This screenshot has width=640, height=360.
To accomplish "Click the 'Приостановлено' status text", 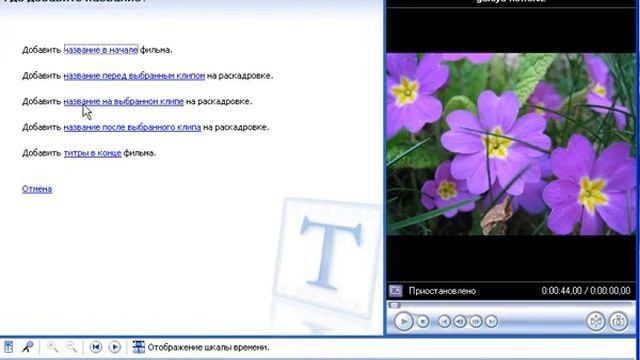I will pyautogui.click(x=442, y=291).
